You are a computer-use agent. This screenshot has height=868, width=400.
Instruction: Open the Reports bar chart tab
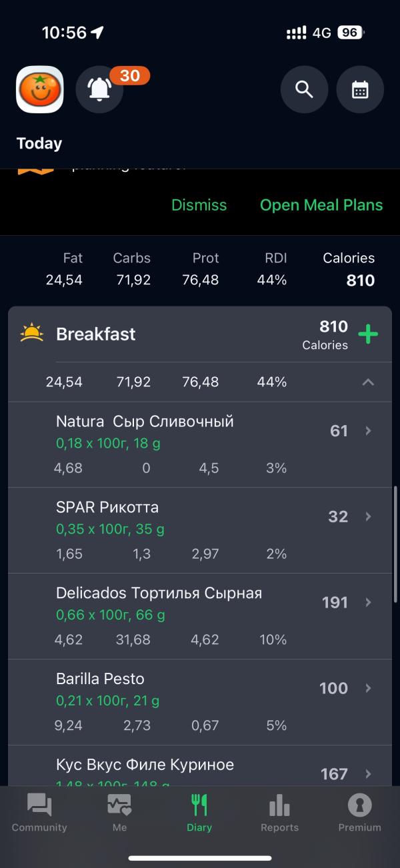(279, 813)
